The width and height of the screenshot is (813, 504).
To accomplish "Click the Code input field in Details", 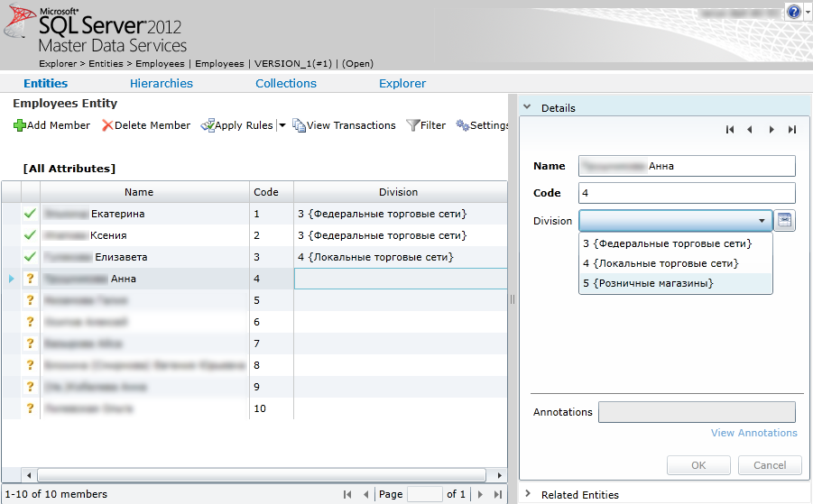I will (687, 193).
